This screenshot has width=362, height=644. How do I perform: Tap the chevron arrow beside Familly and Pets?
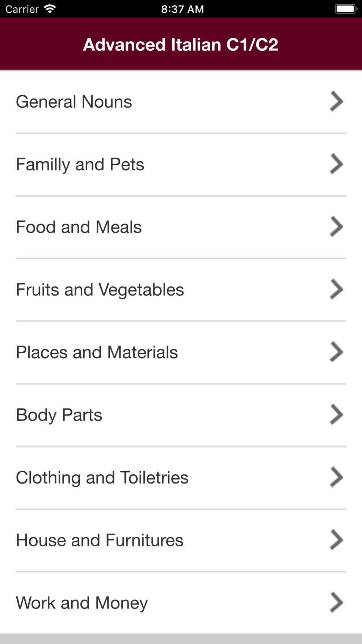[336, 164]
